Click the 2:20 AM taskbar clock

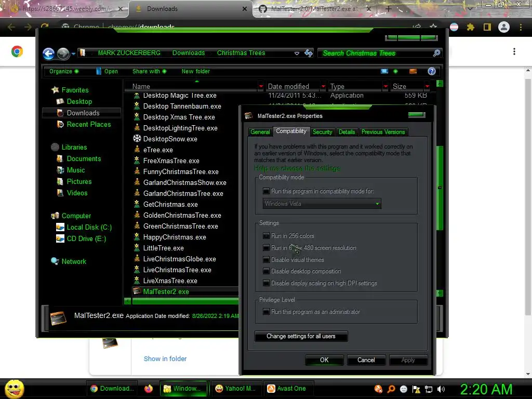click(x=486, y=389)
